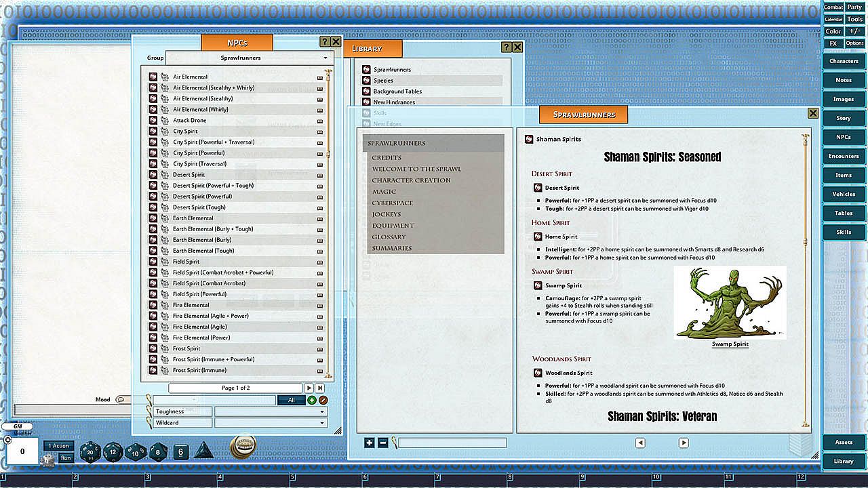
Task: Open the Swamp Spirit reference link icon
Action: [538, 285]
